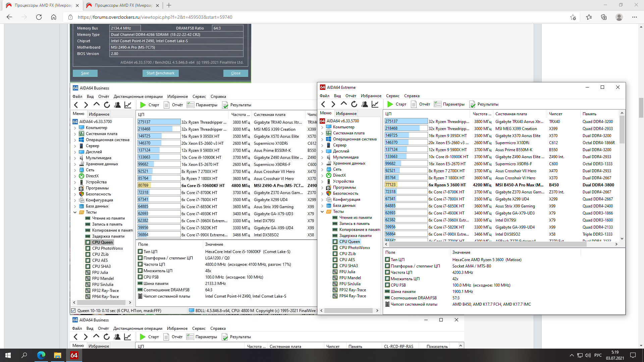Click the user profile icon in AIDA64 Extreme toolbar
Viewport: 644px width, 362px height.
point(365,104)
